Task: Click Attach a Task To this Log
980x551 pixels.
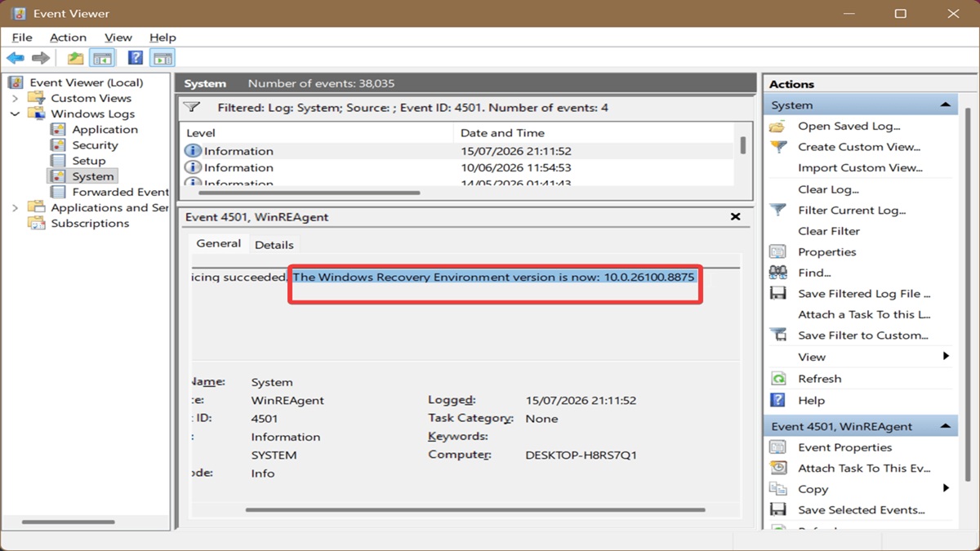Action: [x=864, y=314]
